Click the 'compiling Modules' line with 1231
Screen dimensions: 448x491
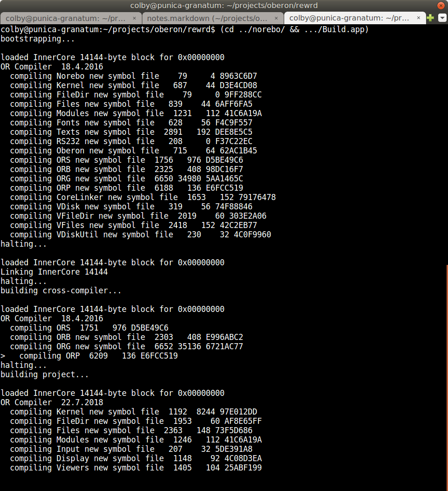pos(136,113)
